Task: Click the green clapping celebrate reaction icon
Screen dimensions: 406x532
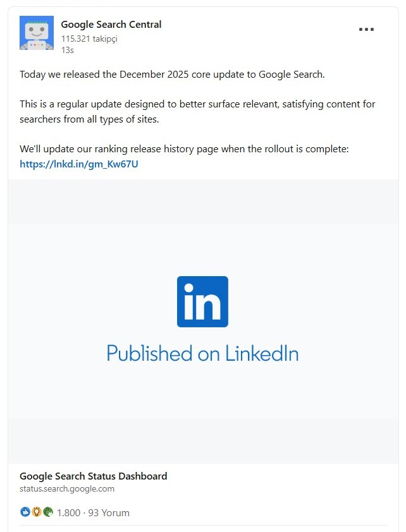Action: pos(47,512)
